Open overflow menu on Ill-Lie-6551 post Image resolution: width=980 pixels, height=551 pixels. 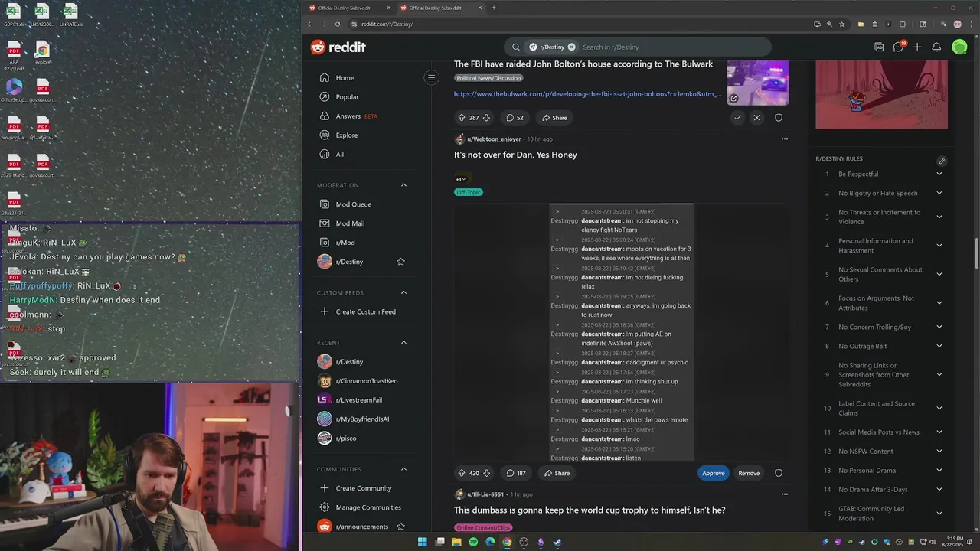coord(784,494)
